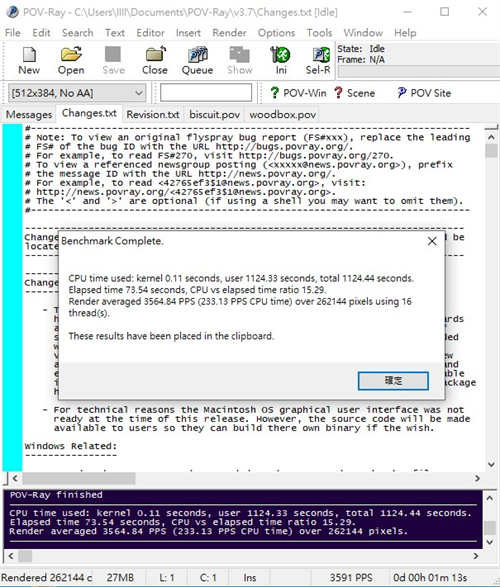Dismiss Benchmark Complete dialog with the X
The width and height of the screenshot is (500, 587).
432,241
